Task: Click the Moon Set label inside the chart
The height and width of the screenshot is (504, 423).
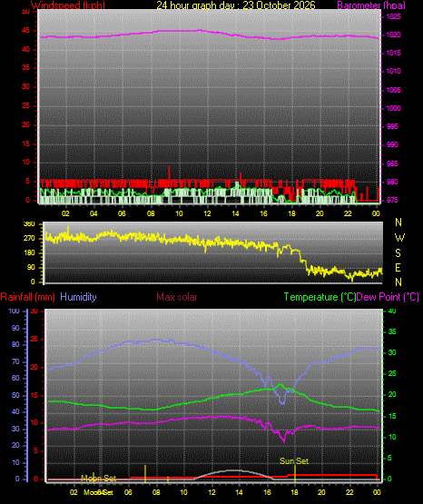Action: click(98, 479)
